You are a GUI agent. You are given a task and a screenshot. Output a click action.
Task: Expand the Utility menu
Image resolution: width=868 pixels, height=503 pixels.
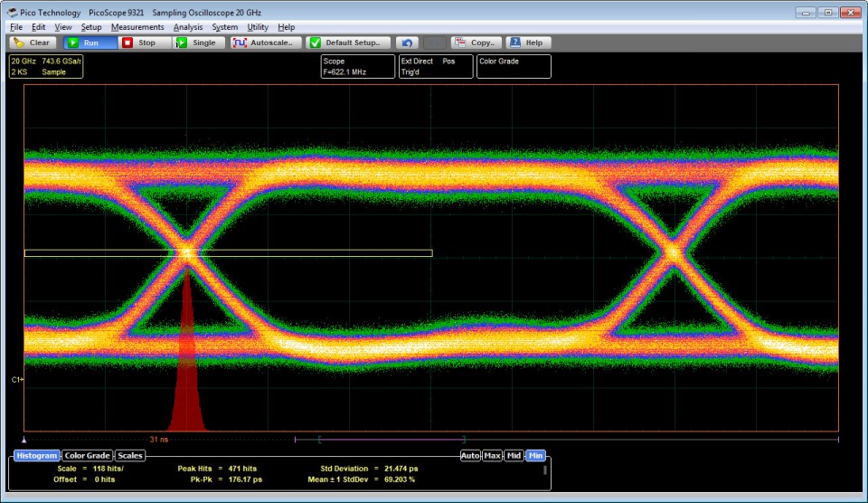click(258, 27)
